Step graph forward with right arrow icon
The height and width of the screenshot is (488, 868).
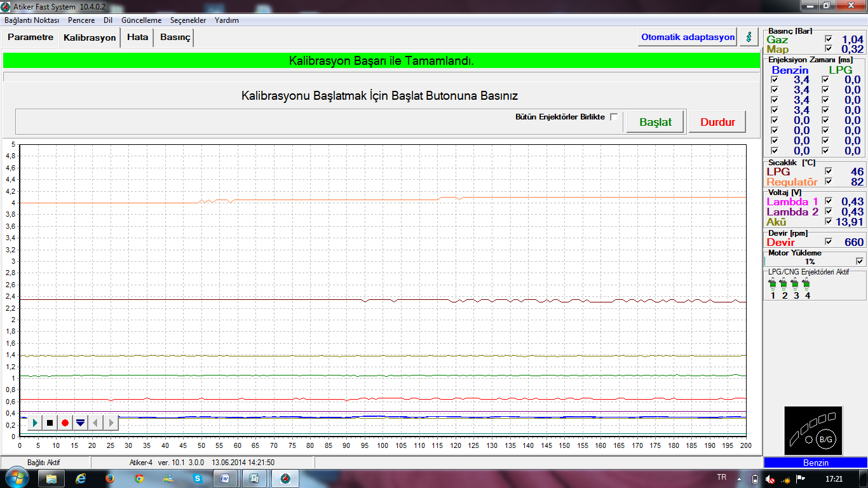(x=111, y=422)
